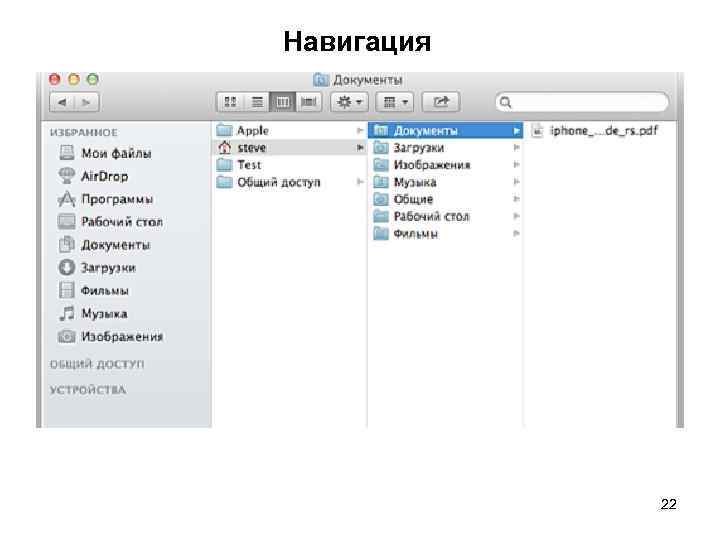Open AirDrop in sidebar

[94, 176]
